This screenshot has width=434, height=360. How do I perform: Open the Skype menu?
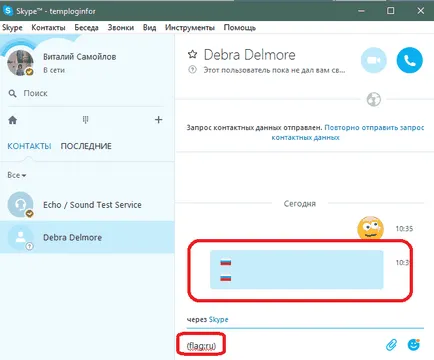pos(12,28)
